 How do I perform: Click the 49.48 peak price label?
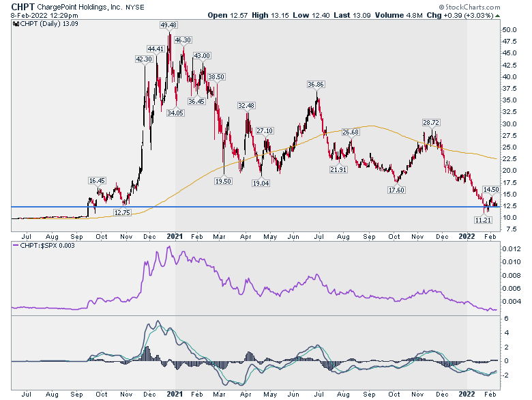coord(168,25)
